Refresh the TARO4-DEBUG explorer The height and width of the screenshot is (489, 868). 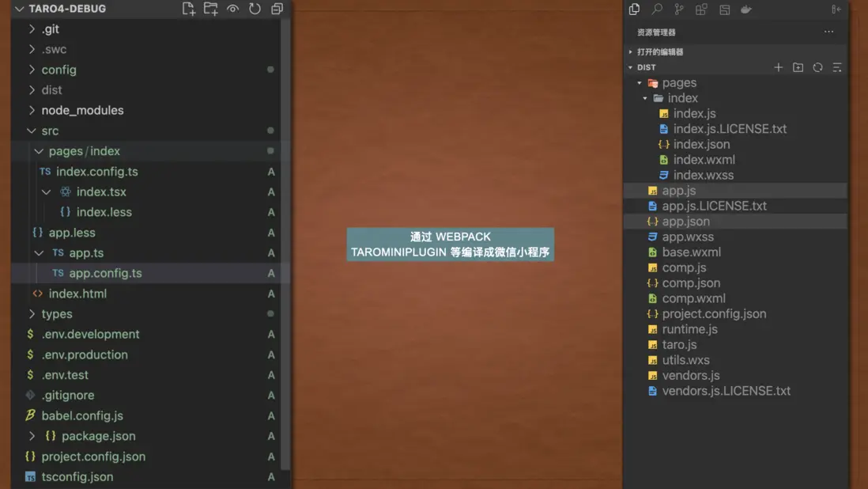click(x=255, y=9)
